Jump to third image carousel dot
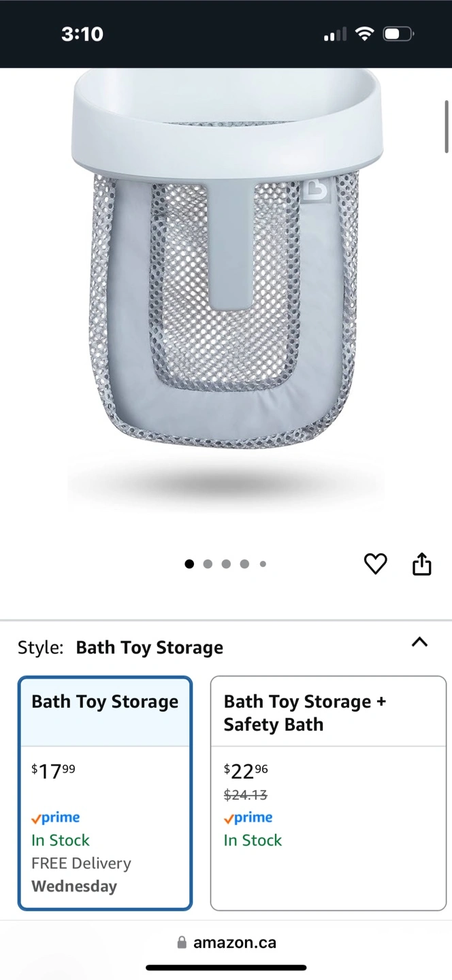 (226, 563)
